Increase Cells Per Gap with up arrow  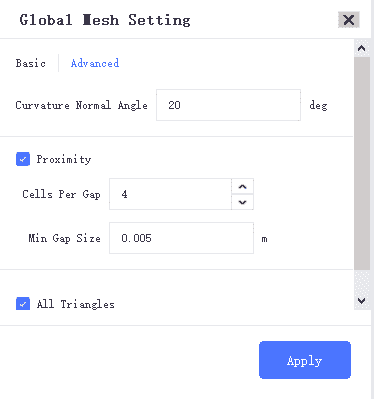[x=243, y=187]
